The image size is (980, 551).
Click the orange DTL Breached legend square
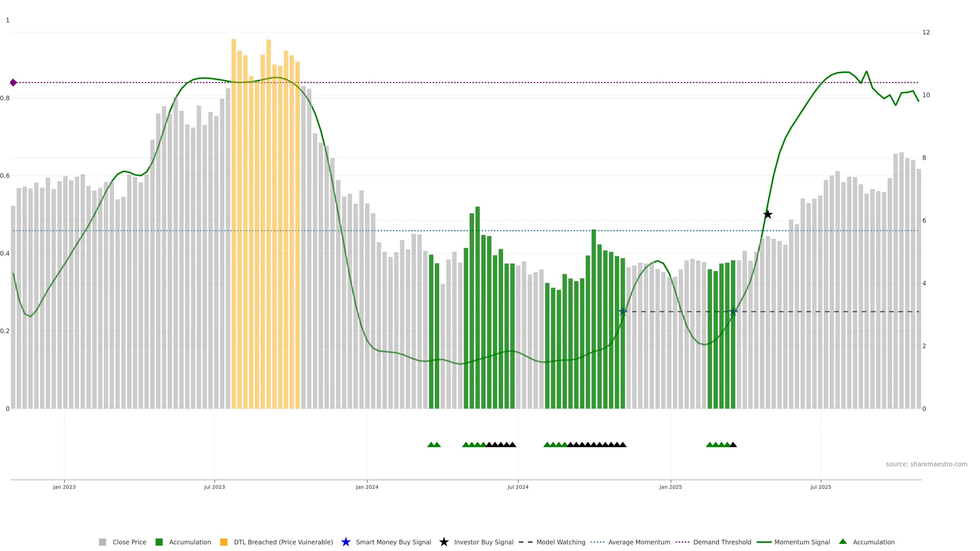[224, 542]
